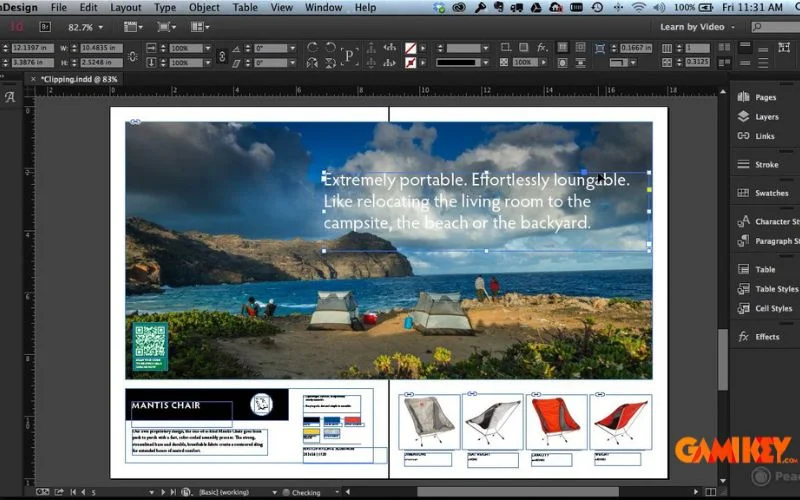Open the Scale X percentage dropdown
The image size is (800, 500).
pyautogui.click(x=207, y=48)
